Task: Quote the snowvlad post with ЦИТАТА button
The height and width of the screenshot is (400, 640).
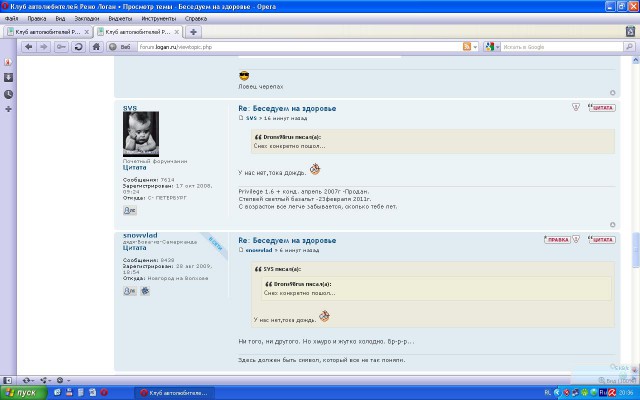Action: [x=602, y=240]
